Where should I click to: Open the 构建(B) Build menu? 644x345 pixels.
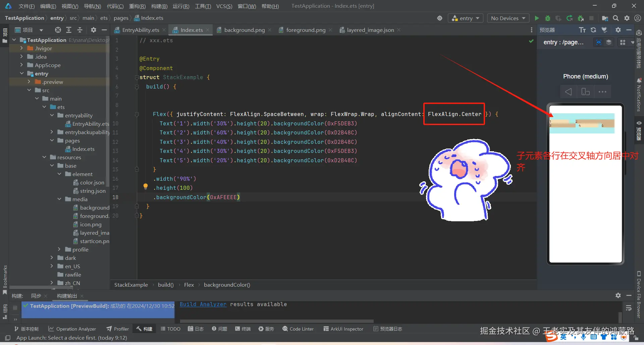[159, 6]
